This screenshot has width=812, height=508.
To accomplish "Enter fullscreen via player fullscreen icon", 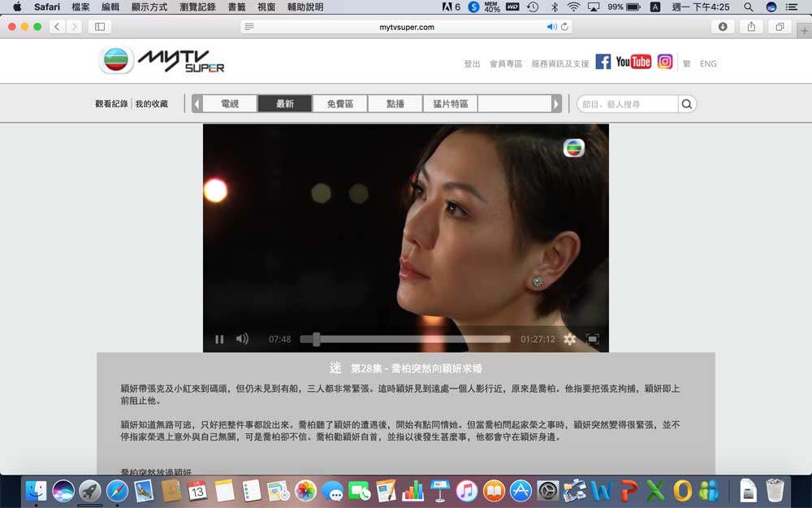I will (592, 339).
